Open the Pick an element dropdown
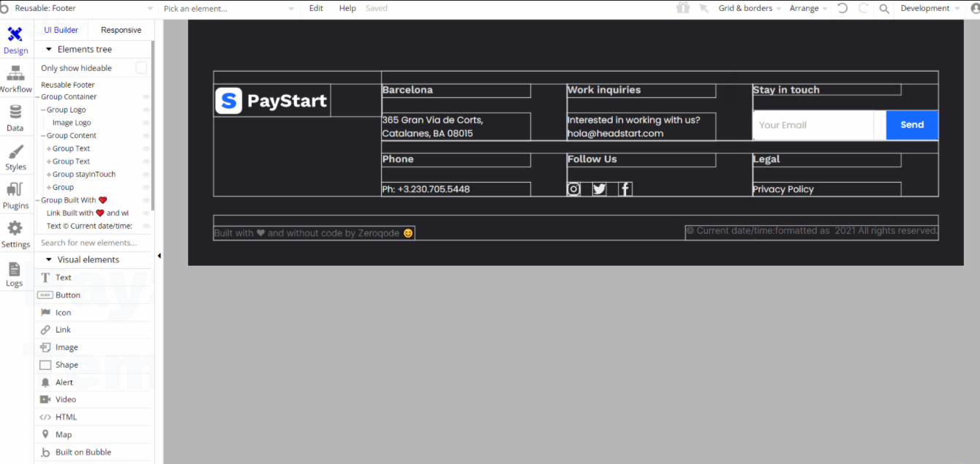The width and height of the screenshot is (980, 464). (228, 9)
